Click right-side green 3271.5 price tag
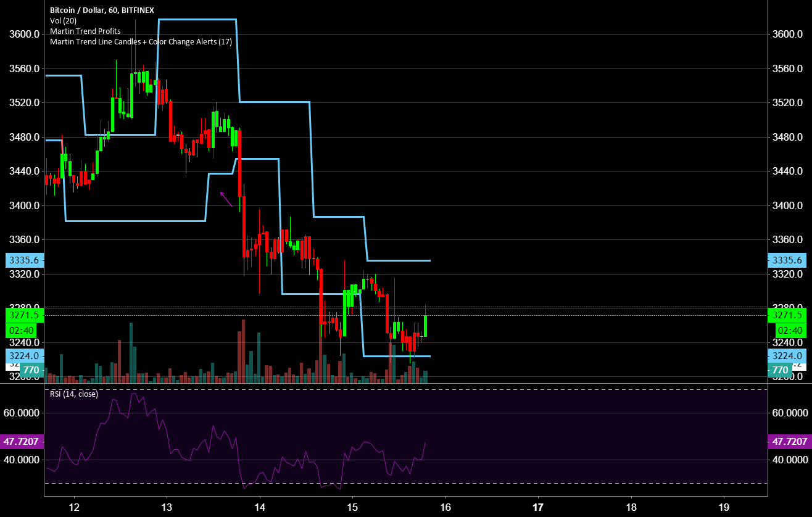This screenshot has width=812, height=517. [786, 315]
